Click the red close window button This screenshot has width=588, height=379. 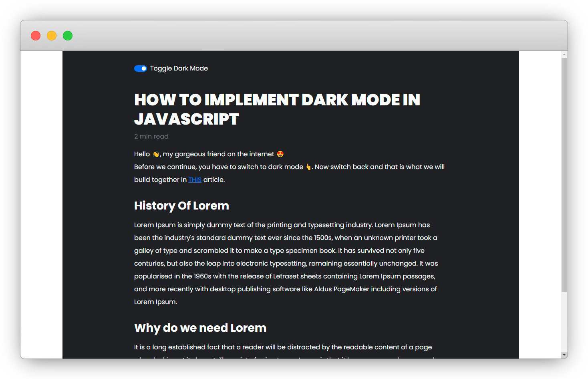36,36
